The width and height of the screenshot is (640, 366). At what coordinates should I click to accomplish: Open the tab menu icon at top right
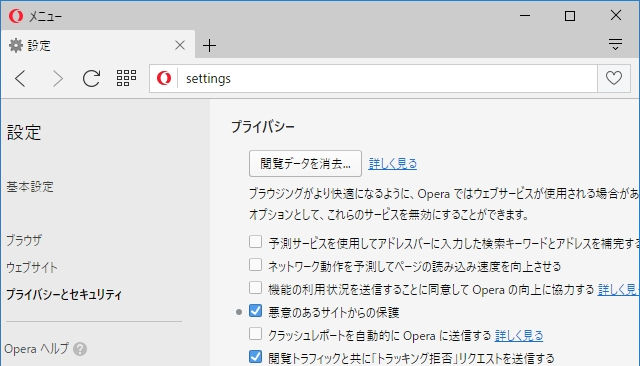point(616,44)
